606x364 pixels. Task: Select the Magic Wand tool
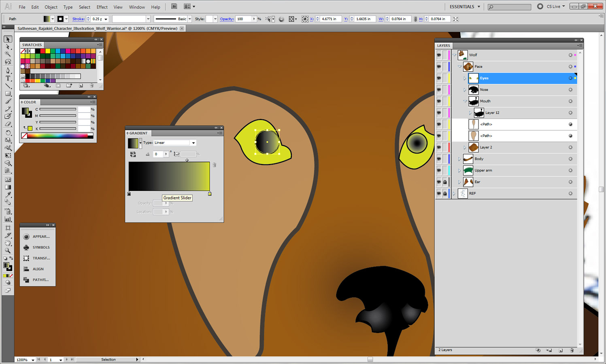click(x=8, y=54)
